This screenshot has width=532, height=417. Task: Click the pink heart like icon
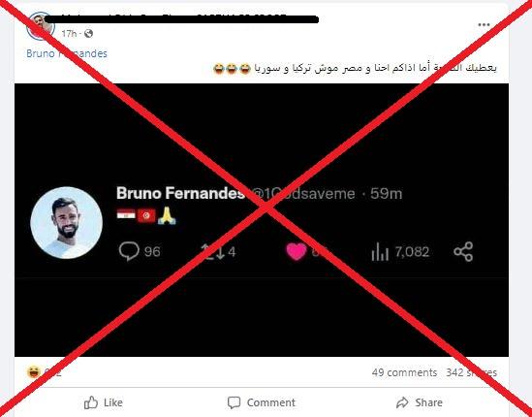(x=297, y=251)
